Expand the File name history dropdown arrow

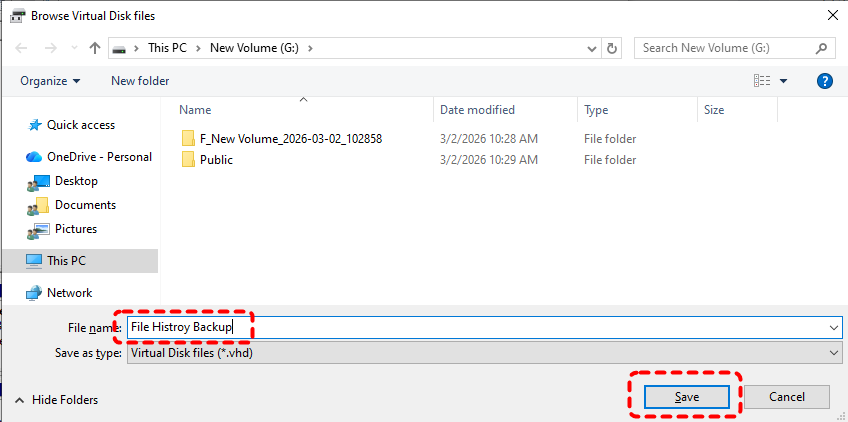click(x=833, y=327)
